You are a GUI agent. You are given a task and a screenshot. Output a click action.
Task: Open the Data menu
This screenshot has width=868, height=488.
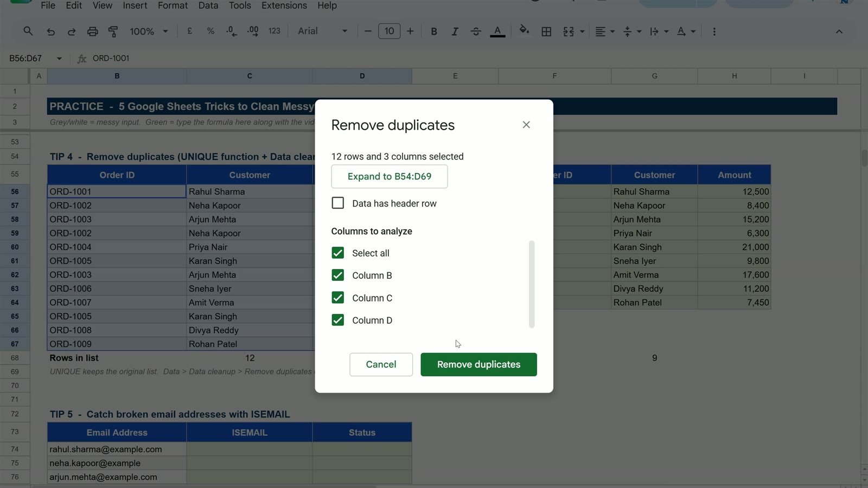click(208, 5)
